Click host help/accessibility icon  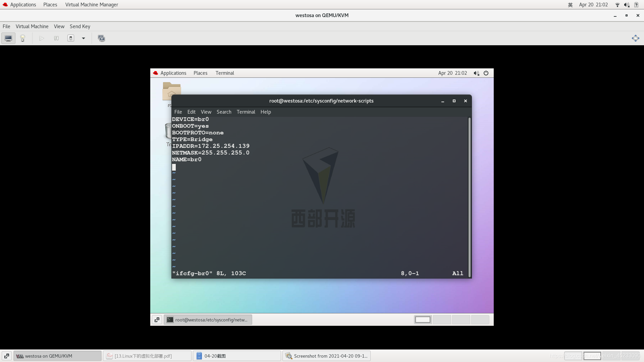[x=636, y=5]
